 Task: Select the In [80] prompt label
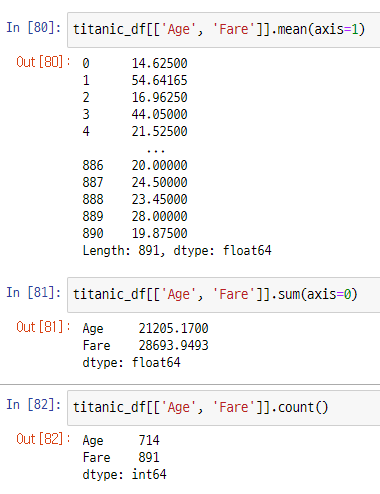pos(34,27)
